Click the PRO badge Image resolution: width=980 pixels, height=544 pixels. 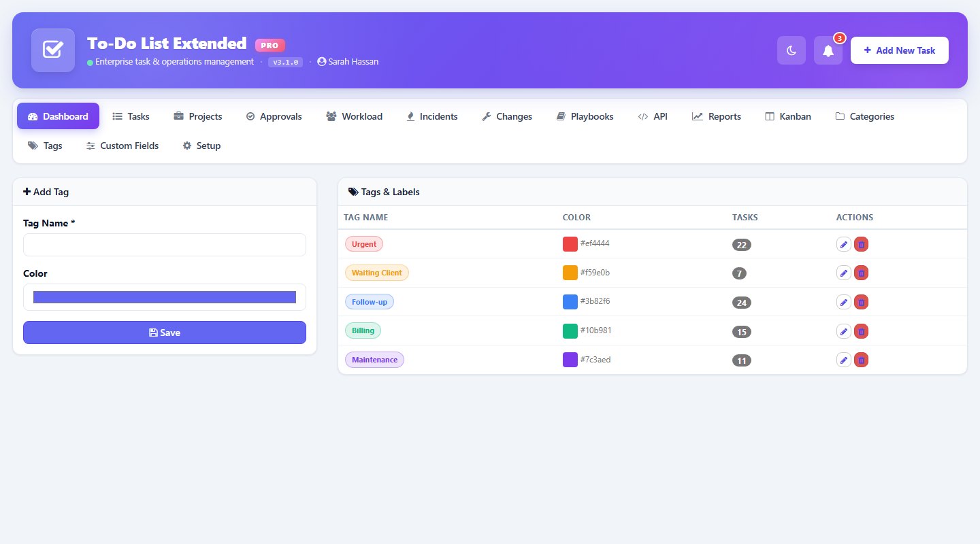pyautogui.click(x=270, y=45)
